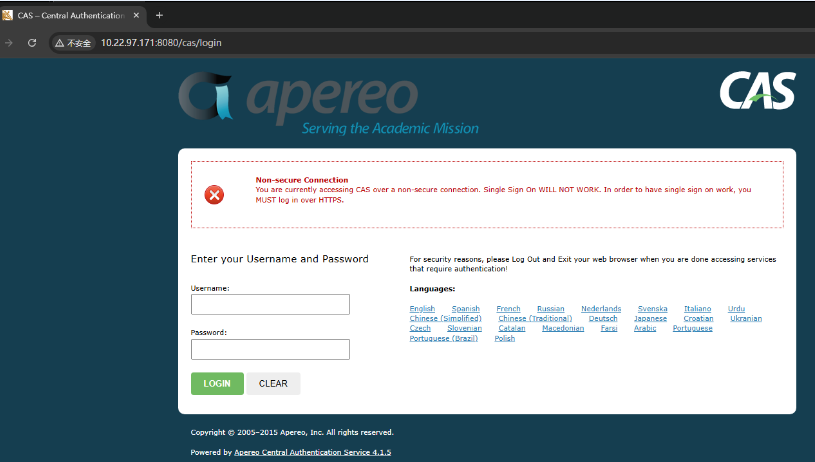Switch language to Macedonian
This screenshot has height=462, width=815.
pos(563,328)
